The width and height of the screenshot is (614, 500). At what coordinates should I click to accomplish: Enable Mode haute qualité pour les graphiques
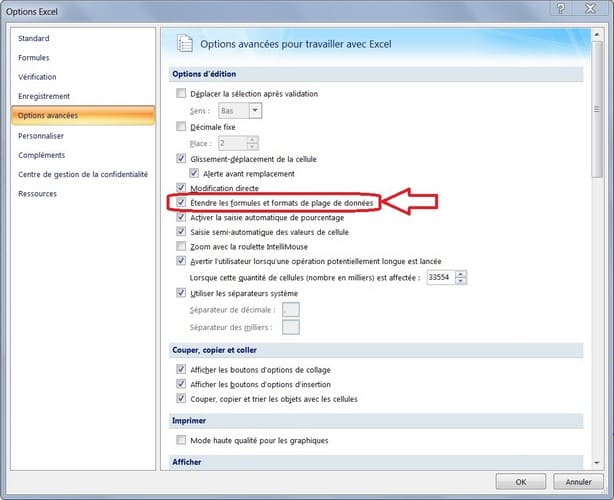pos(181,440)
